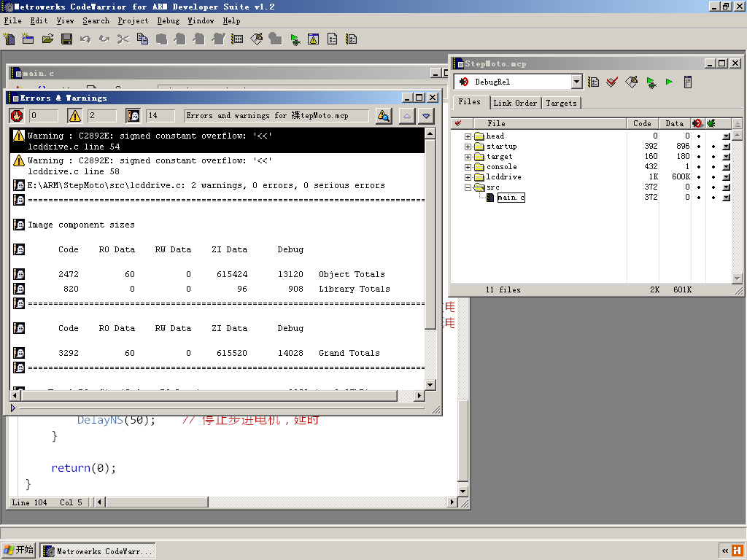Click the Cut scissors icon
The height and width of the screenshot is (560, 747).
[123, 39]
